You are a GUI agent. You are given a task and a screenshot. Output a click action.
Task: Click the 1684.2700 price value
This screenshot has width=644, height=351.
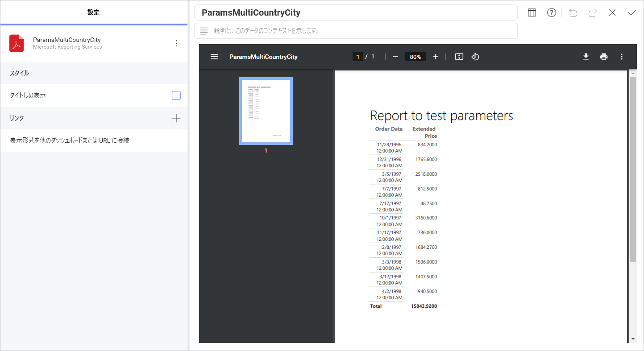[426, 247]
